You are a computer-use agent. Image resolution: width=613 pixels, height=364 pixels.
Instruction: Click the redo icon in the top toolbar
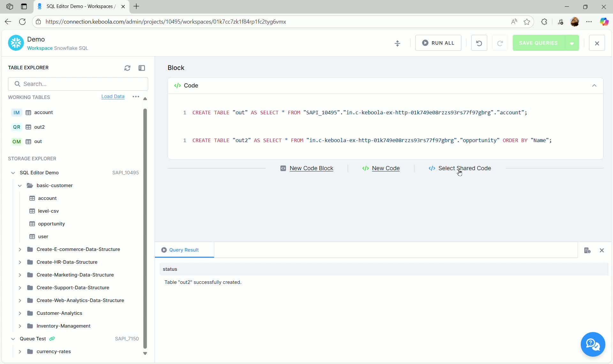coord(500,43)
